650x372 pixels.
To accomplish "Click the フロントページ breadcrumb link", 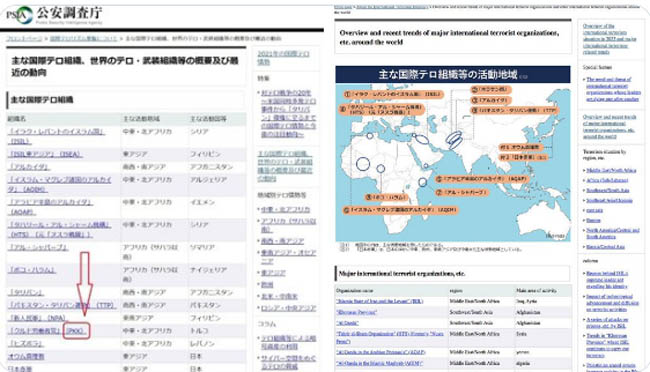I will click(24, 39).
